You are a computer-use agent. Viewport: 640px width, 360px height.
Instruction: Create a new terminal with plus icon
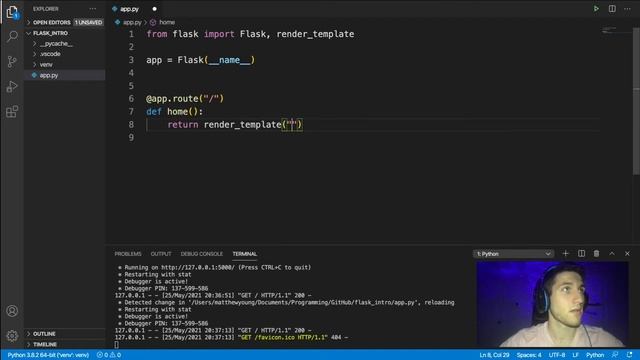tap(565, 253)
